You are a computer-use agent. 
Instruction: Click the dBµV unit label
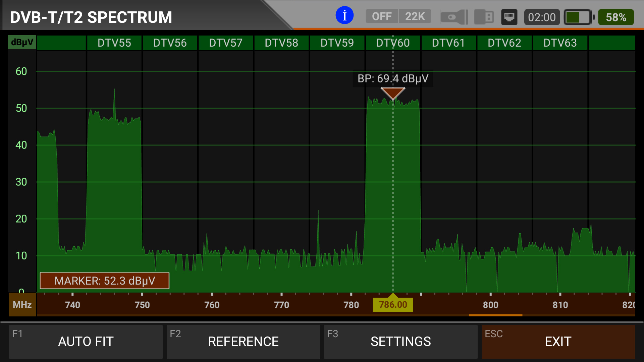[x=22, y=43]
